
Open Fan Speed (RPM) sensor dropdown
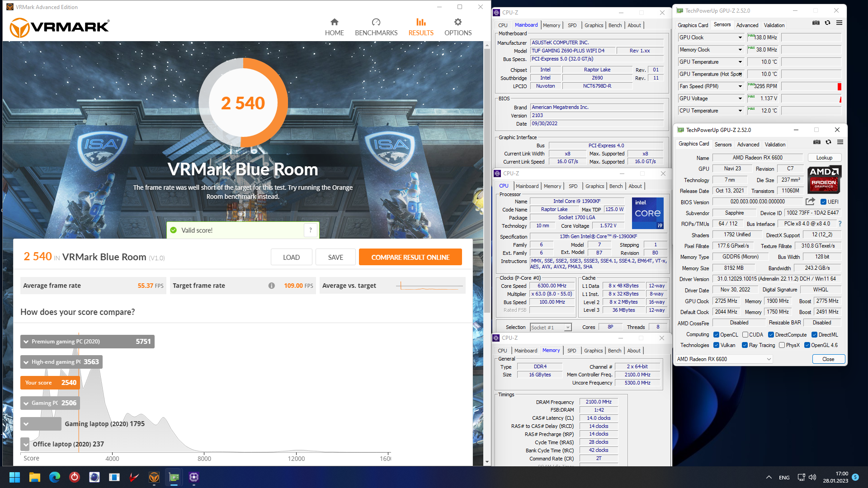[740, 86]
